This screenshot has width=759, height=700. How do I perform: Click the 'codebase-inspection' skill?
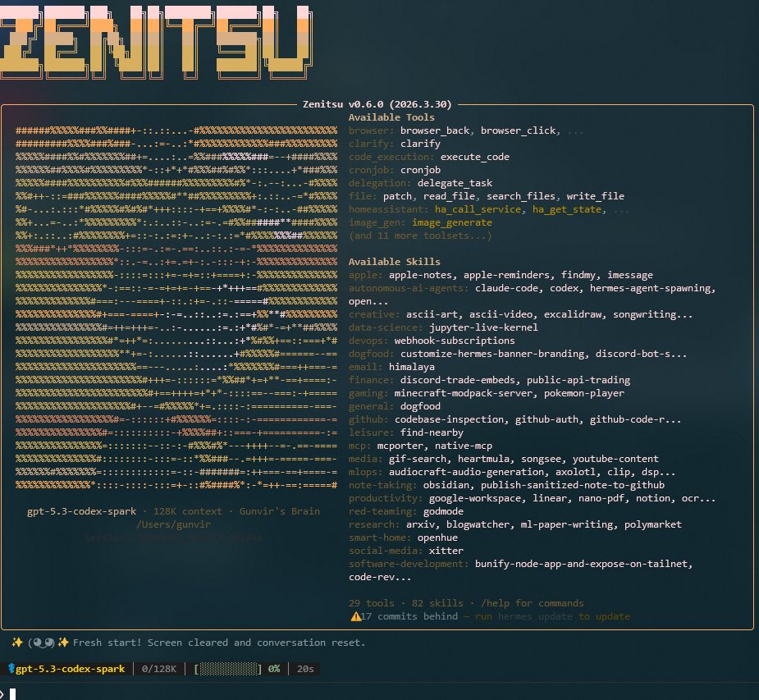point(449,419)
